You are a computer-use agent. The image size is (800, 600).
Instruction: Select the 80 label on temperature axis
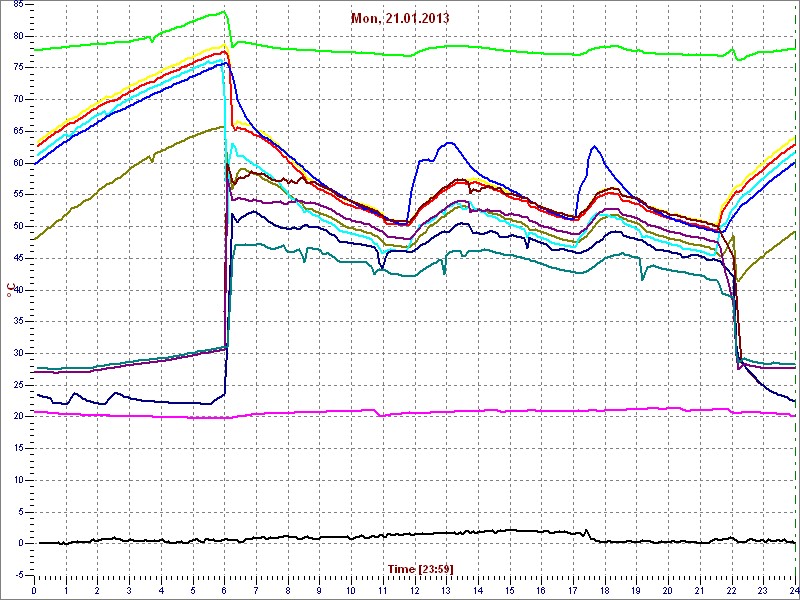[18, 36]
